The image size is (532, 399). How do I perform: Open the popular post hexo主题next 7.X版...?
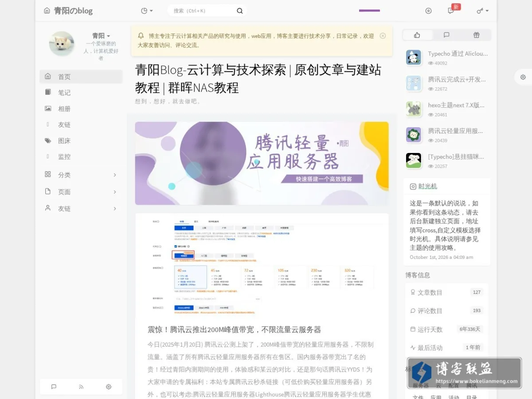pyautogui.click(x=456, y=105)
